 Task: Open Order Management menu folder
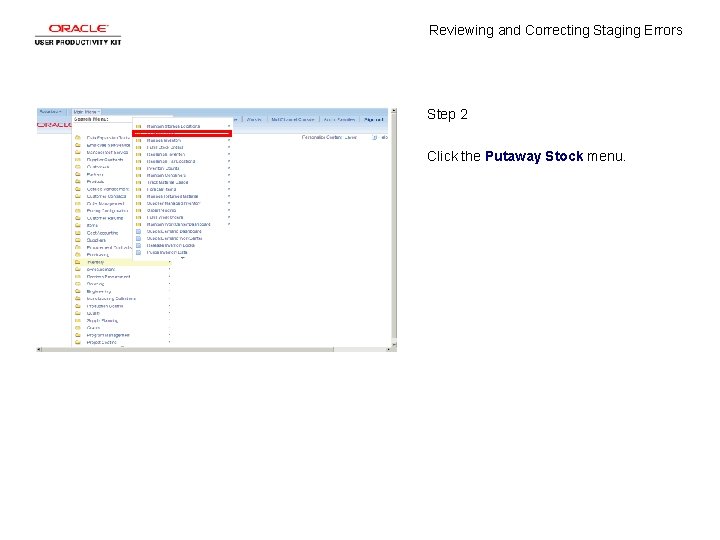point(106,204)
